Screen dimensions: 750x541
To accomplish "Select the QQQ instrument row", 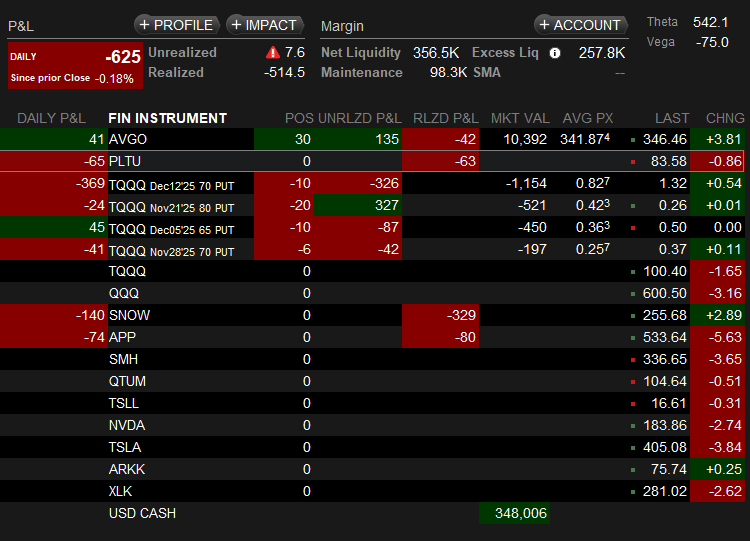I will click(372, 293).
